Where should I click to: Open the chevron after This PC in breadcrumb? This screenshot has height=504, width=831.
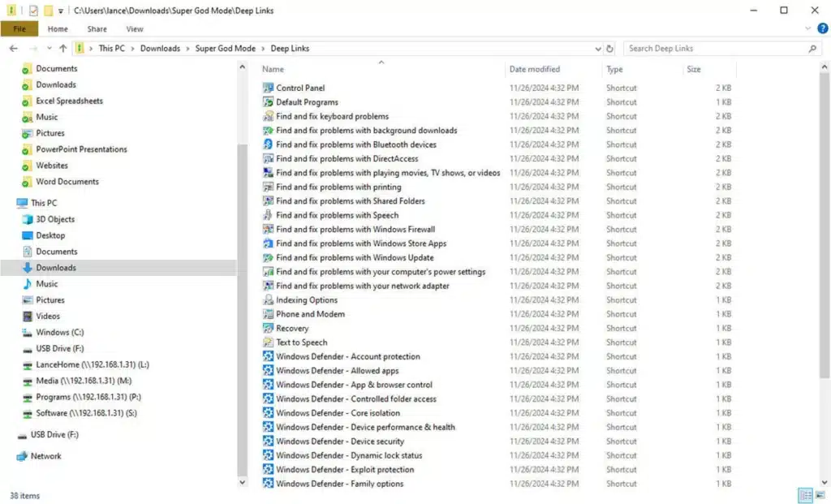[x=132, y=49]
